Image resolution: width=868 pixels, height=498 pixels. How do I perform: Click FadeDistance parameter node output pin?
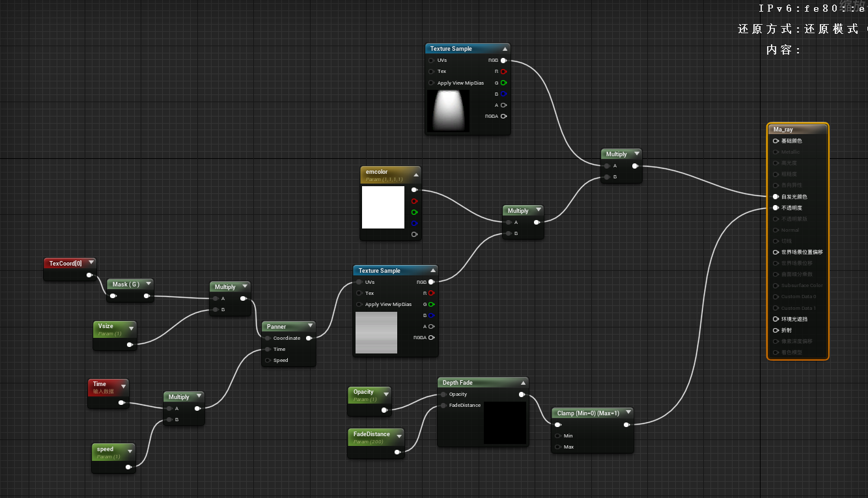(x=397, y=451)
